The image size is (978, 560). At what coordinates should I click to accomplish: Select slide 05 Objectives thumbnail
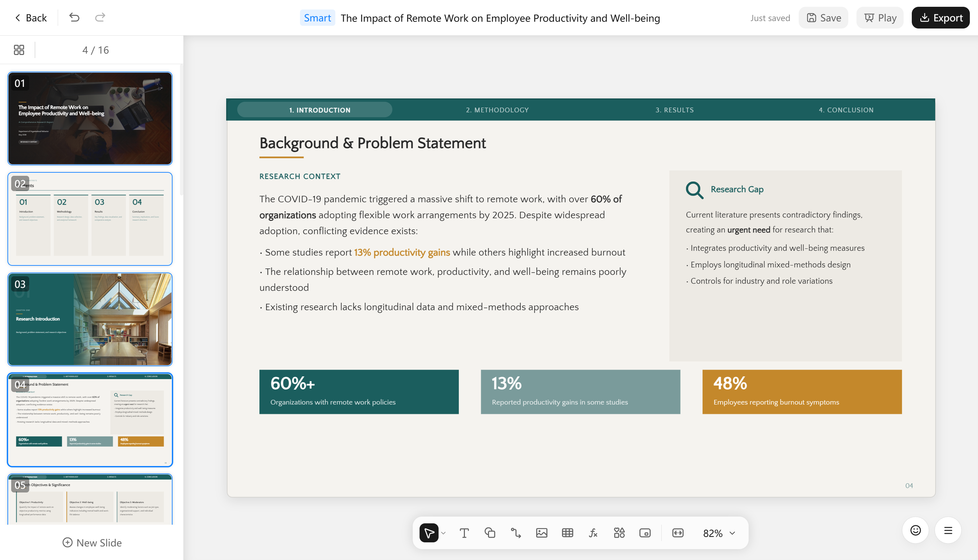tap(90, 499)
